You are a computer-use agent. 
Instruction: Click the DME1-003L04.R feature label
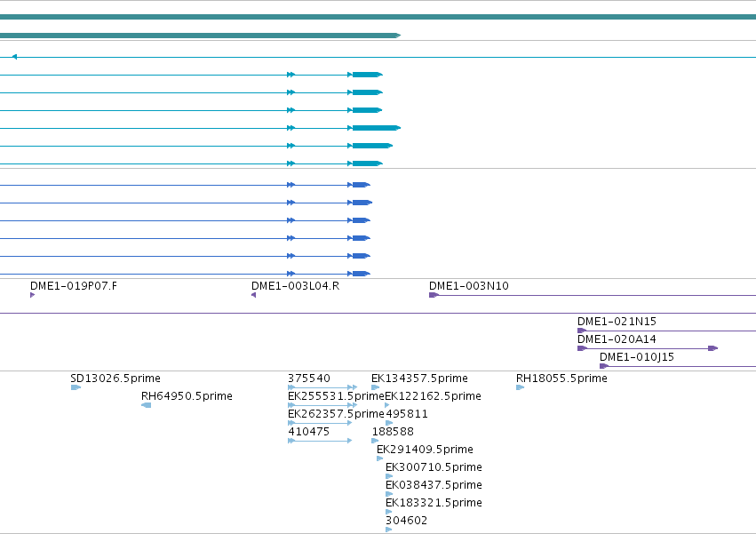coord(295,285)
